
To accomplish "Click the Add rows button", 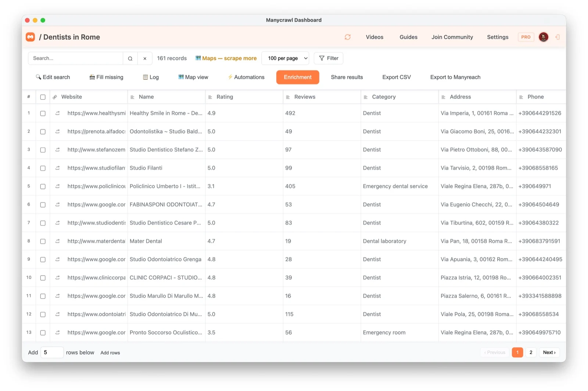I will coord(110,353).
